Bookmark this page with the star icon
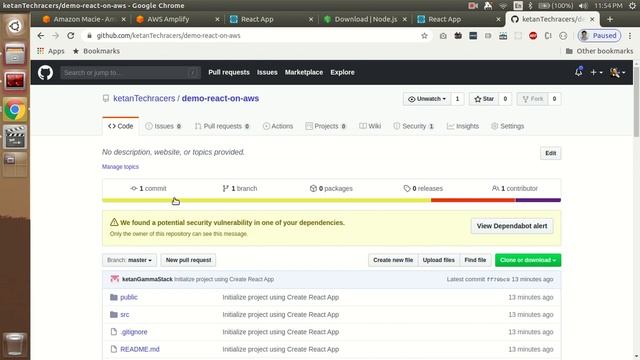Viewport: 640px width, 360px height. [x=424, y=36]
